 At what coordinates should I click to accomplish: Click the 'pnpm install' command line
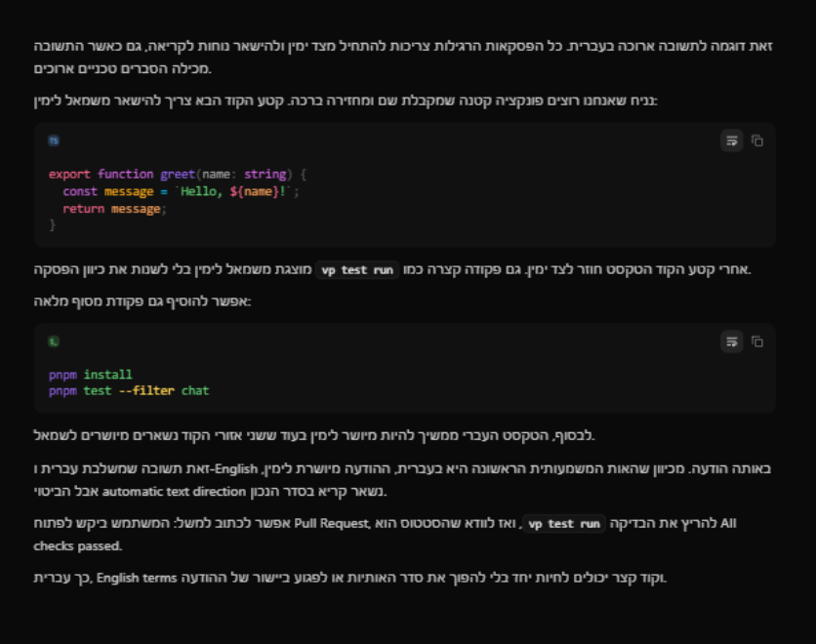(91, 375)
